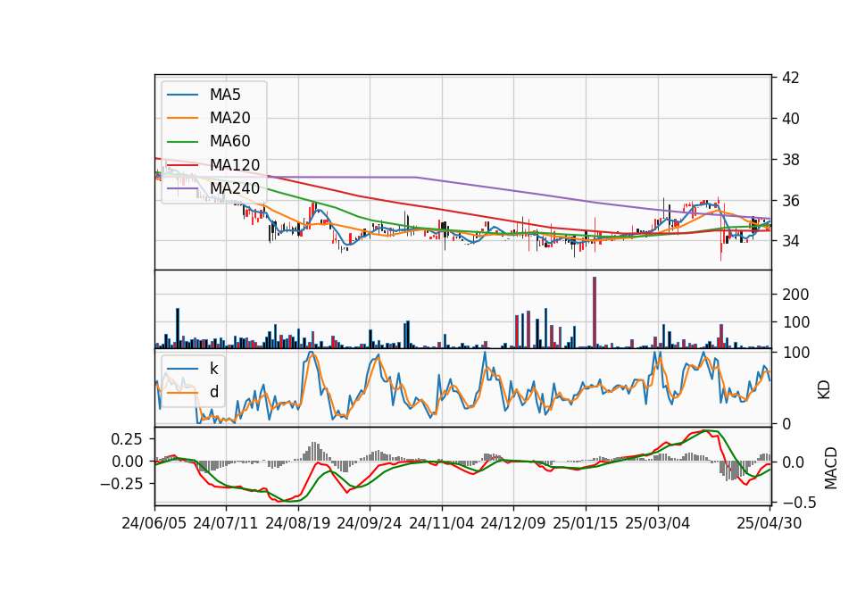
Task: Click the date label 24/07/11
Action: click(225, 523)
